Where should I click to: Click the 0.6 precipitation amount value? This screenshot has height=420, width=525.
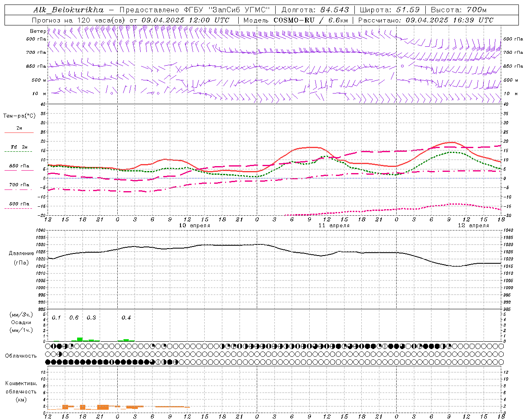(74, 317)
